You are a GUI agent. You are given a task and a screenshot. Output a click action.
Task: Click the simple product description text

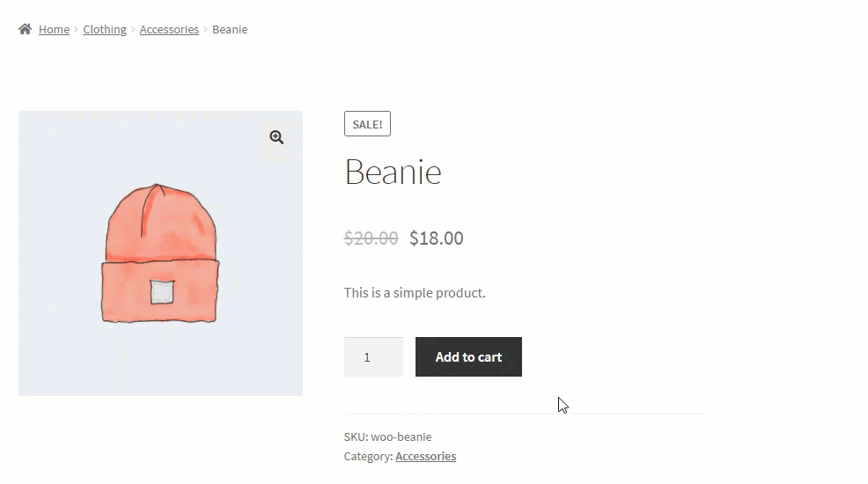[x=415, y=293]
